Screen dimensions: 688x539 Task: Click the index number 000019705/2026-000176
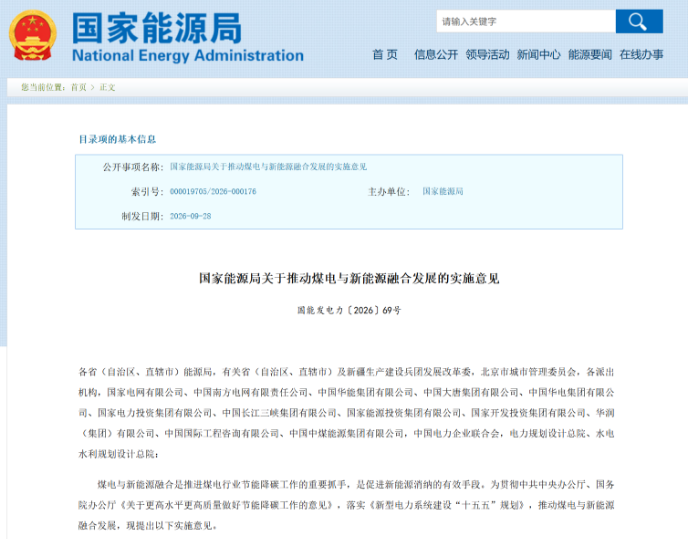coord(213,191)
